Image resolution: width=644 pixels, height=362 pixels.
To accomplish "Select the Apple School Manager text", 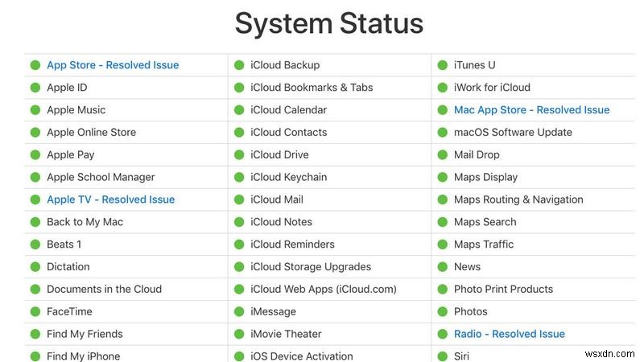I will point(101,177).
